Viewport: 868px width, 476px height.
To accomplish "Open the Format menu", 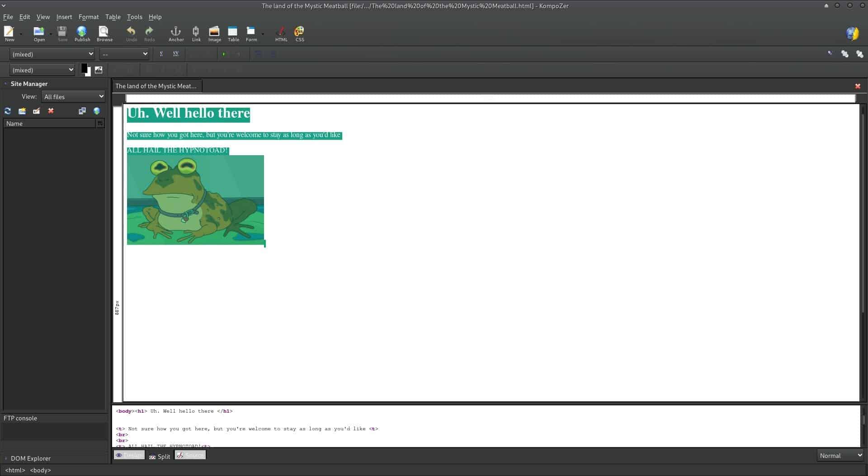I will [x=88, y=17].
